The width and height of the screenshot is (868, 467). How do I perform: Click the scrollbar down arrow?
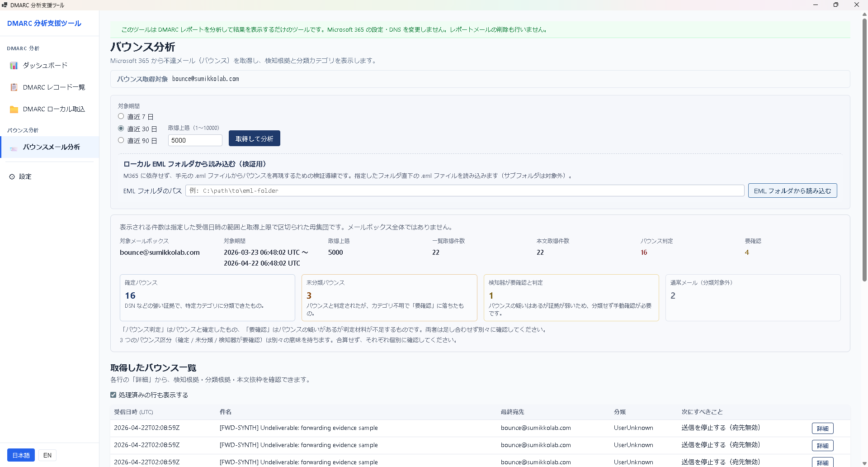point(864,464)
